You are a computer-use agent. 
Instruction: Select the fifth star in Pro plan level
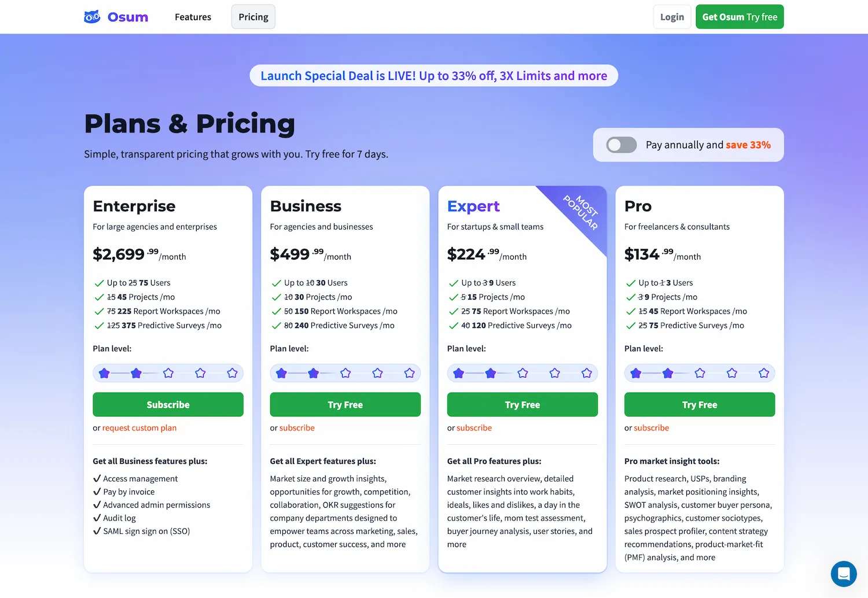click(764, 373)
